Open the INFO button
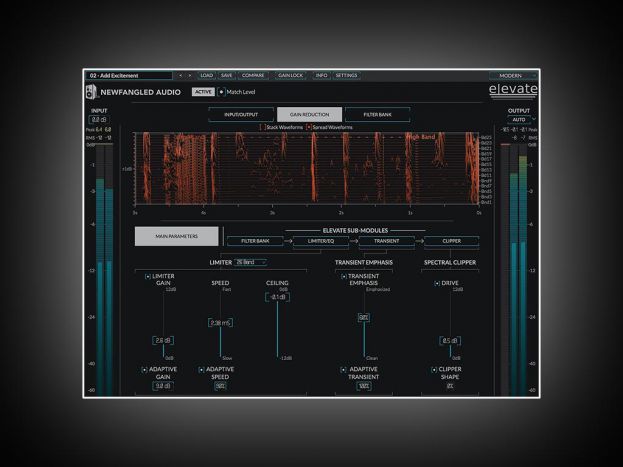623x467 pixels. click(x=321, y=76)
